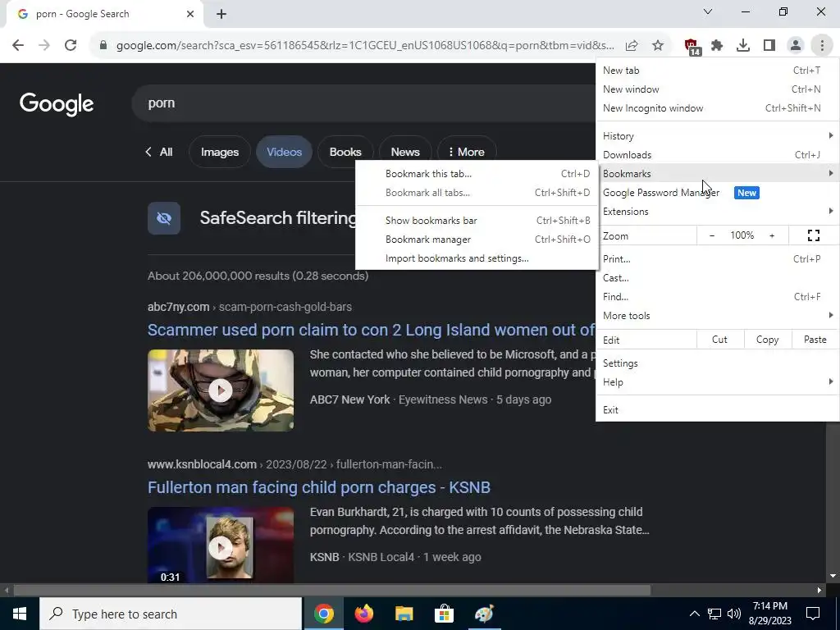Play the ABC7 New York video thumbnail
This screenshot has width=840, height=630.
point(221,390)
